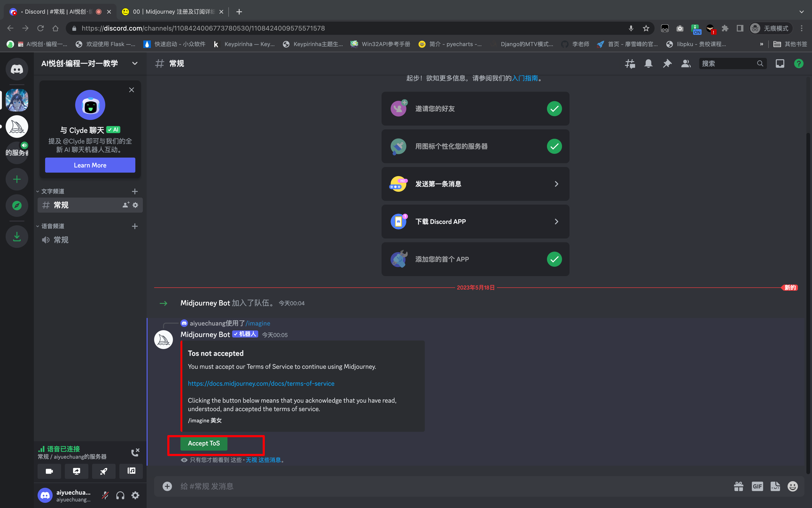Disconnect from voice channel
This screenshot has width=812, height=508.
point(135,452)
